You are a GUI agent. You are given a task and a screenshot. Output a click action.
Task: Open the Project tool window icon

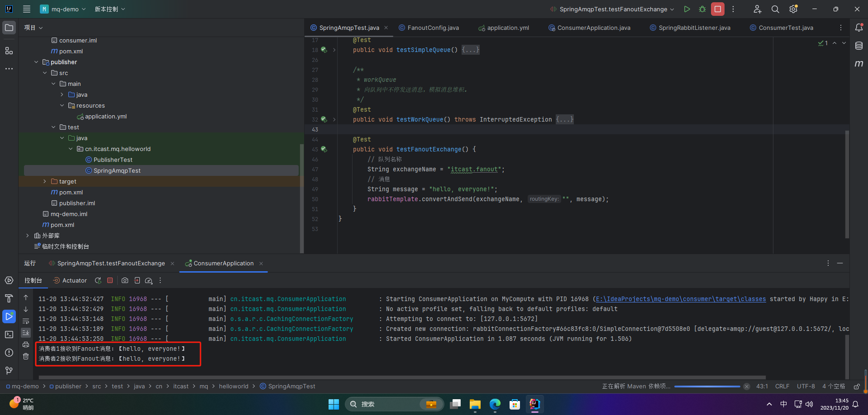(x=9, y=28)
